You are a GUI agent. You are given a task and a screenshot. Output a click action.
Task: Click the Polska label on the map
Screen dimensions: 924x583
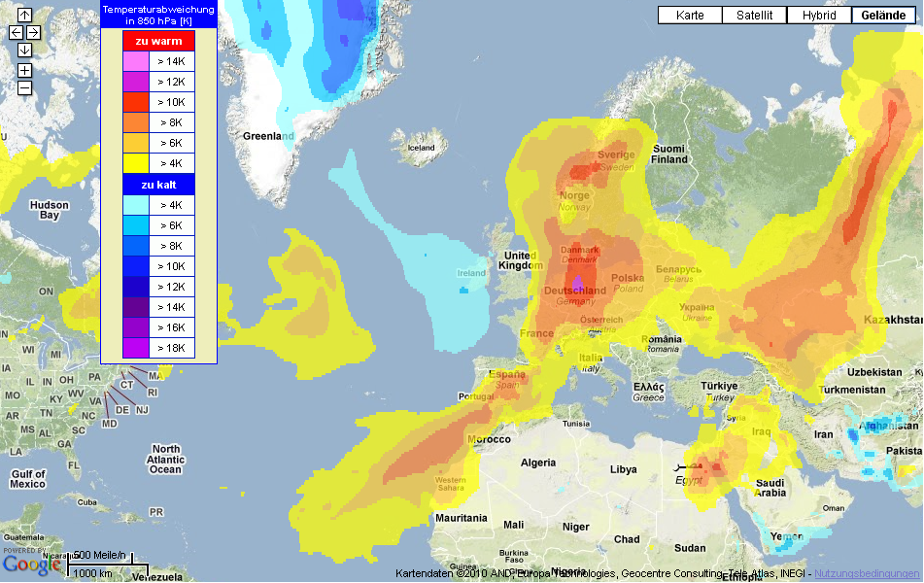[x=628, y=278]
